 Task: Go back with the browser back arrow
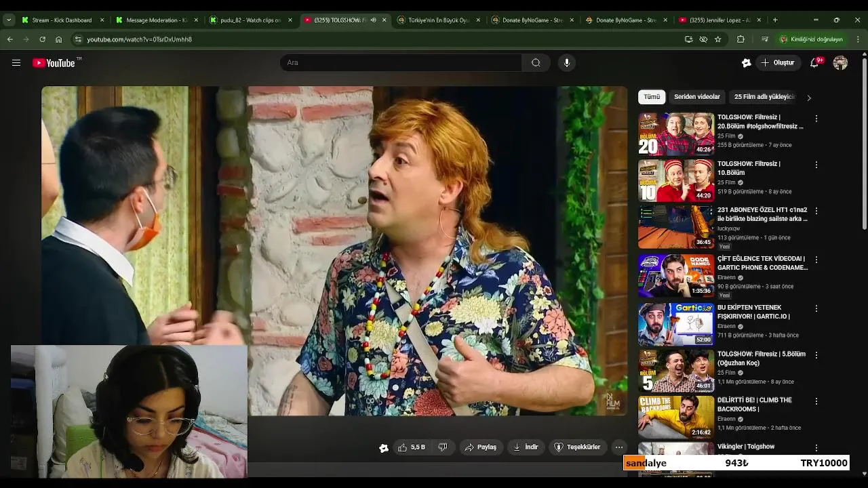click(x=9, y=39)
